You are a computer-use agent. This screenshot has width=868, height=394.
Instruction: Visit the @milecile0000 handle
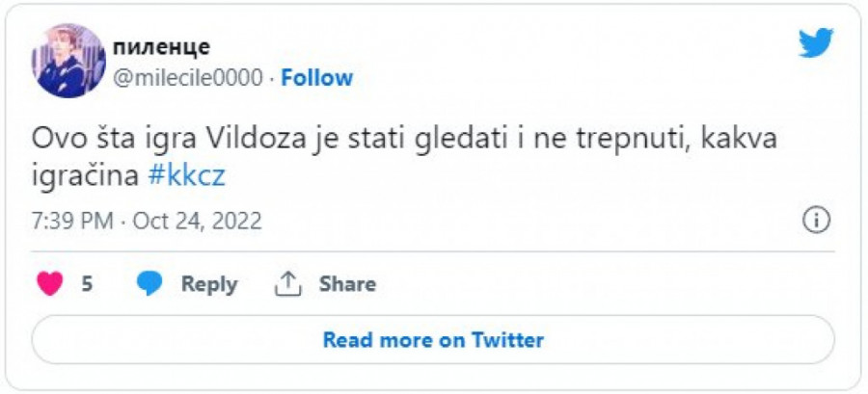pos(188,78)
